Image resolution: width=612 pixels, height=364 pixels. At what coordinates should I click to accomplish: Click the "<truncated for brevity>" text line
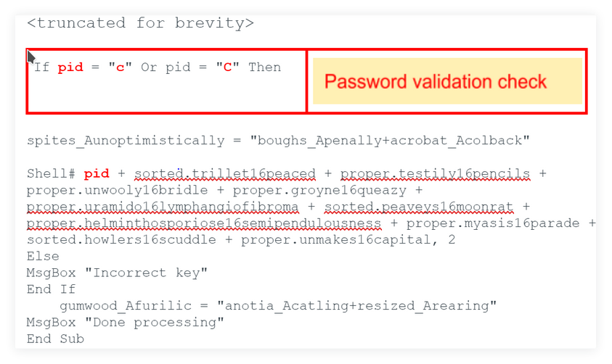coord(140,23)
